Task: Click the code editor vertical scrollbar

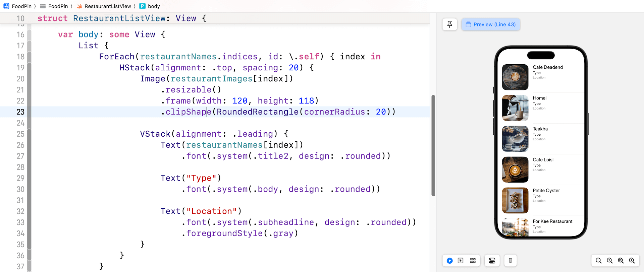Action: 433,145
